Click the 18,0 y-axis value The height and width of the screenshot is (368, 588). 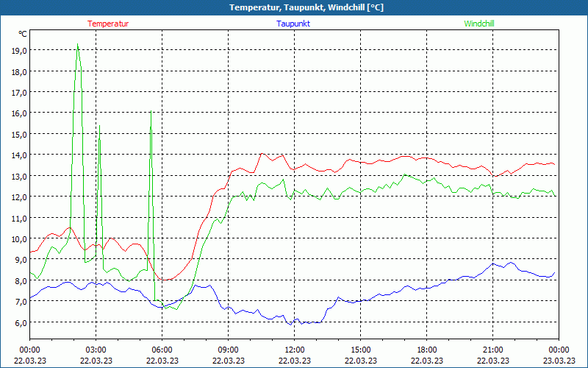pyautogui.click(x=19, y=71)
